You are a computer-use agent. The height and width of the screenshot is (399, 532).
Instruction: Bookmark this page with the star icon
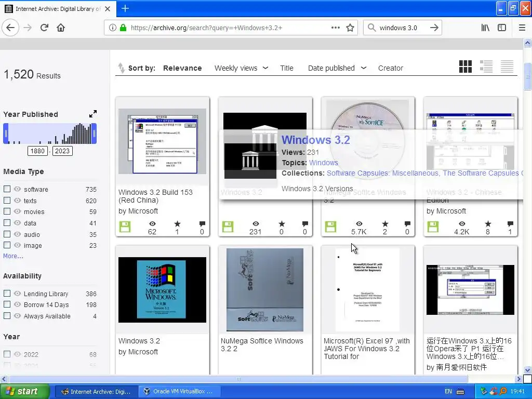pyautogui.click(x=350, y=28)
